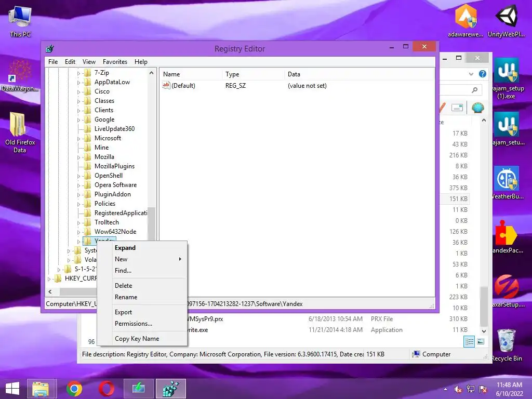Choose Delete in context menu
This screenshot has height=399, width=532.
(142, 286)
